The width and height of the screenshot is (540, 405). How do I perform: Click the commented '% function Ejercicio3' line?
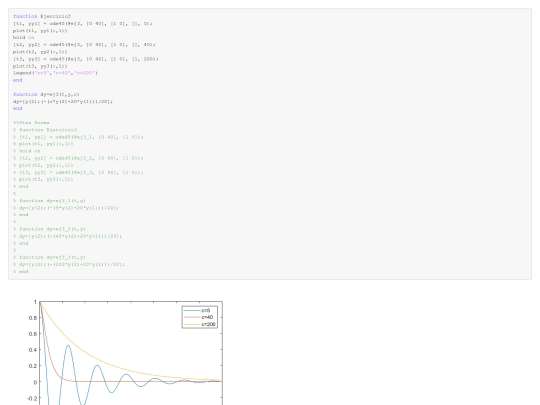(45, 130)
